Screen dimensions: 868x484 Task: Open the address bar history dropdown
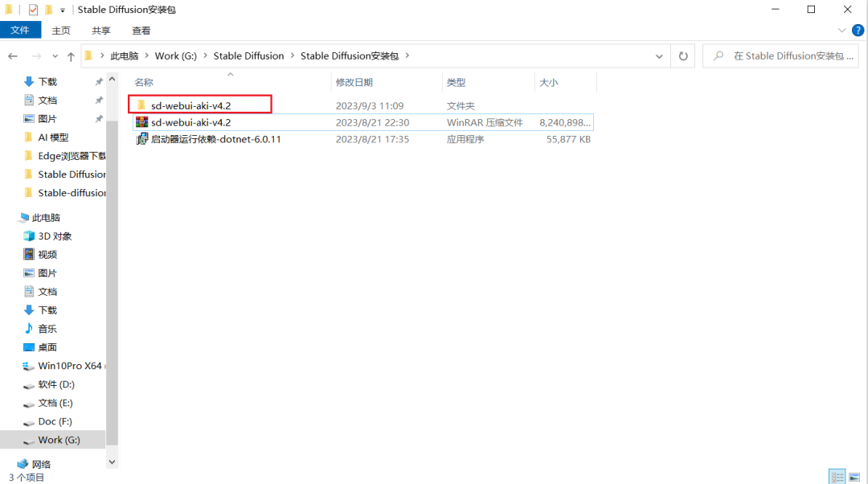coord(658,55)
